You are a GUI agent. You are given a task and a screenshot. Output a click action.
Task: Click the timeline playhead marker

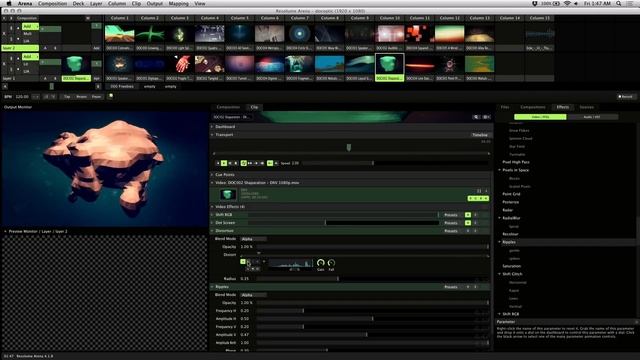[349, 147]
